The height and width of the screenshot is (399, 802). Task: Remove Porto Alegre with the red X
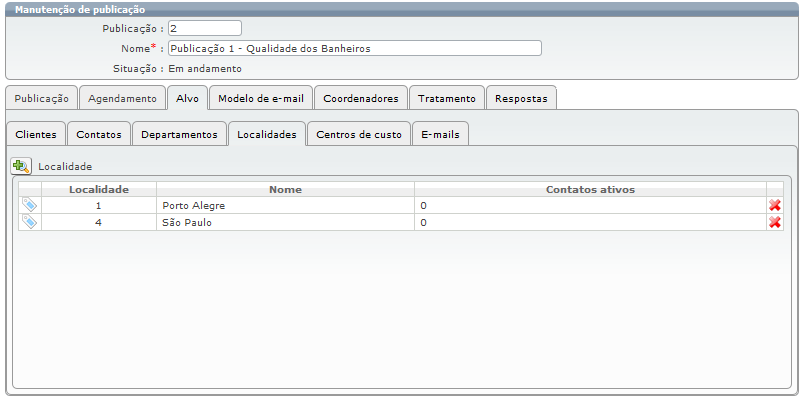click(775, 205)
